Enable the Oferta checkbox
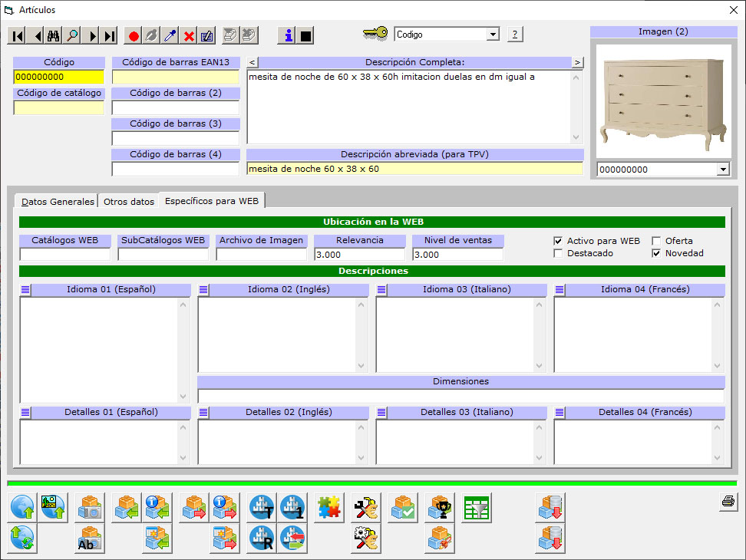Screen dimensions: 746x560 [656, 241]
